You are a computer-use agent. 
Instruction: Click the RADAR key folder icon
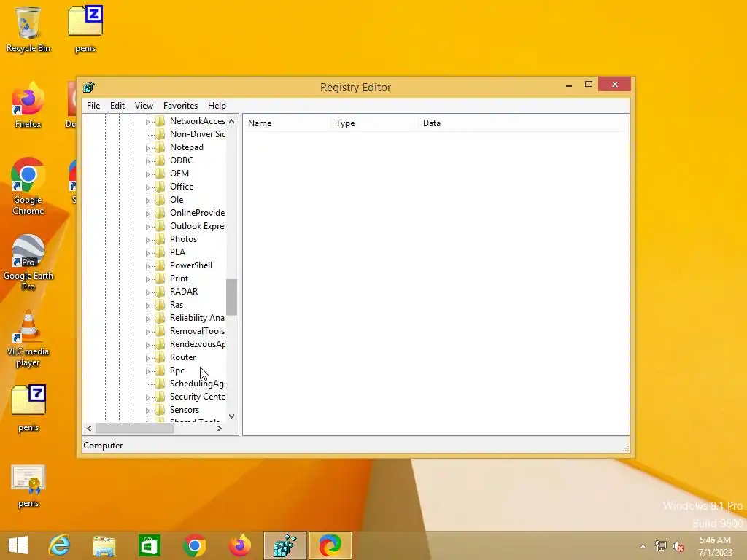[160, 292]
